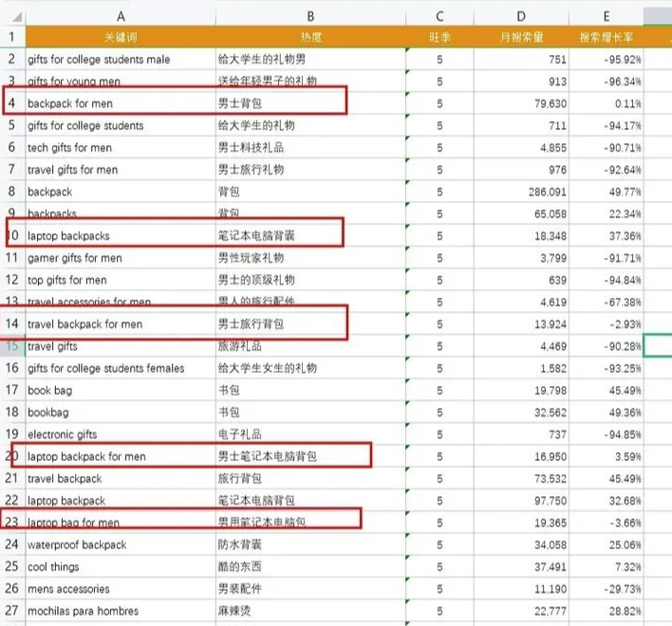
Task: Select cell 'cool things'
Action: pos(121,566)
